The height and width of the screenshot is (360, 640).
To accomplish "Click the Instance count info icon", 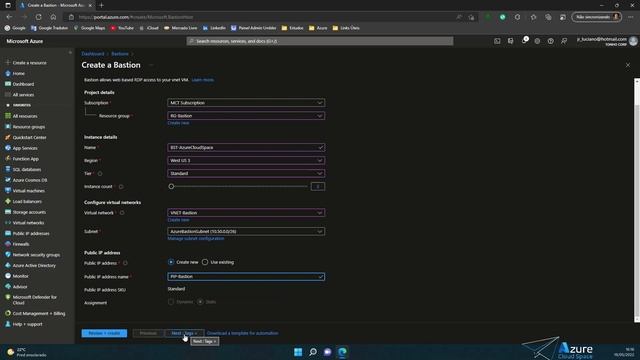I will pyautogui.click(x=121, y=187).
